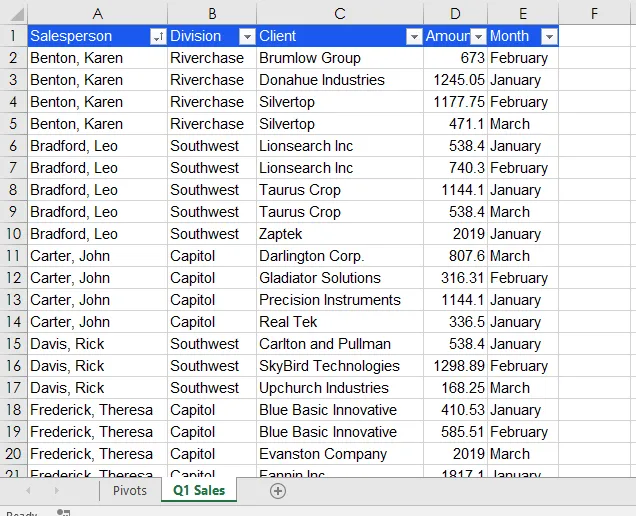Select the Upchurch Industries cell
The image size is (636, 516).
(x=340, y=388)
